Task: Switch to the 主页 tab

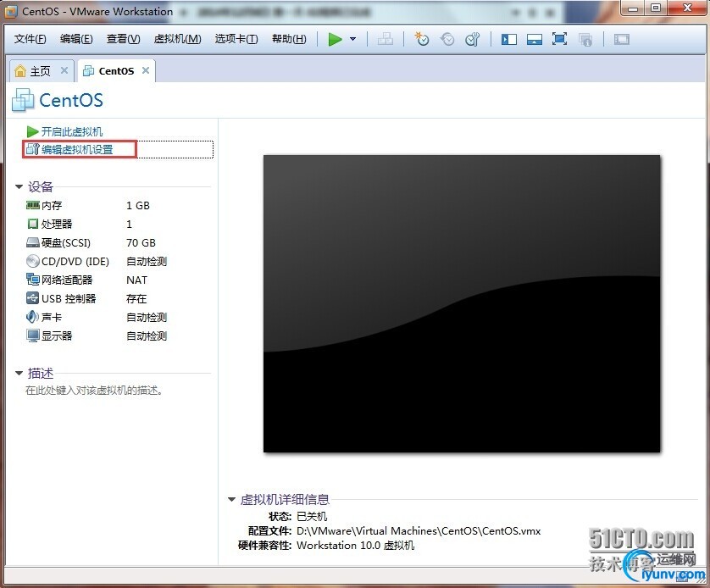Action: [40, 71]
